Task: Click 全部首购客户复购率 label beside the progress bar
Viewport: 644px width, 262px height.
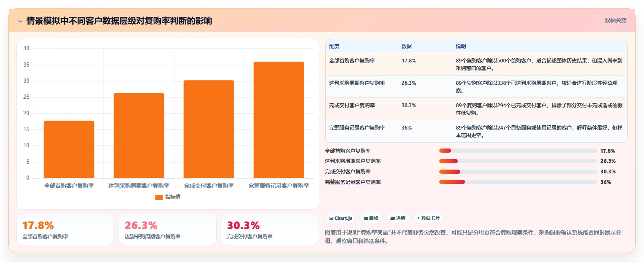Action: pos(348,151)
